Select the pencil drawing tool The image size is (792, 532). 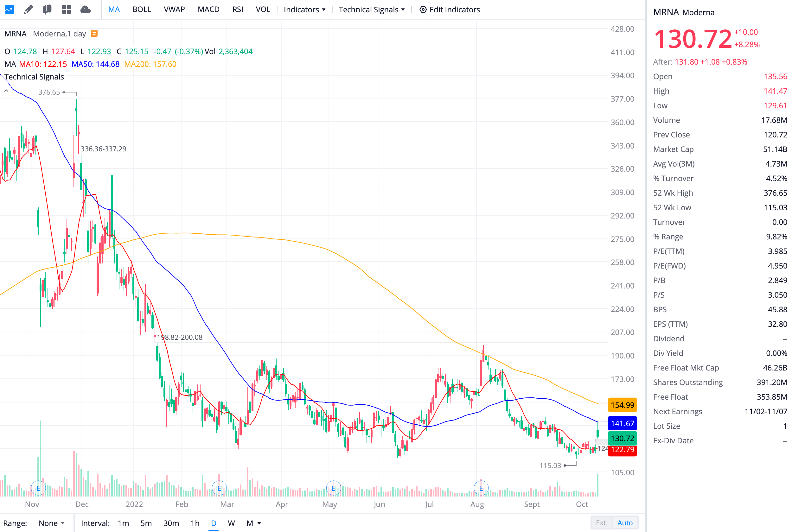[x=29, y=9]
